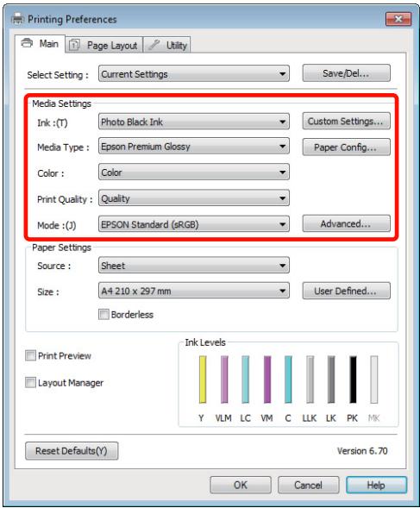The width and height of the screenshot is (420, 508).
Task: Open the paper Source dropdown
Action: tap(194, 266)
